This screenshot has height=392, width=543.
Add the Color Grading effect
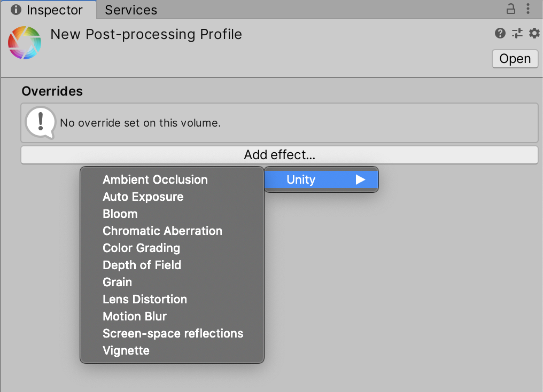(x=141, y=248)
